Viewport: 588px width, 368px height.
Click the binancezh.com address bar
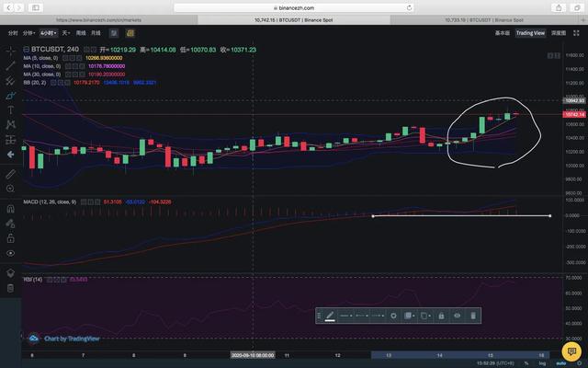tap(294, 7)
